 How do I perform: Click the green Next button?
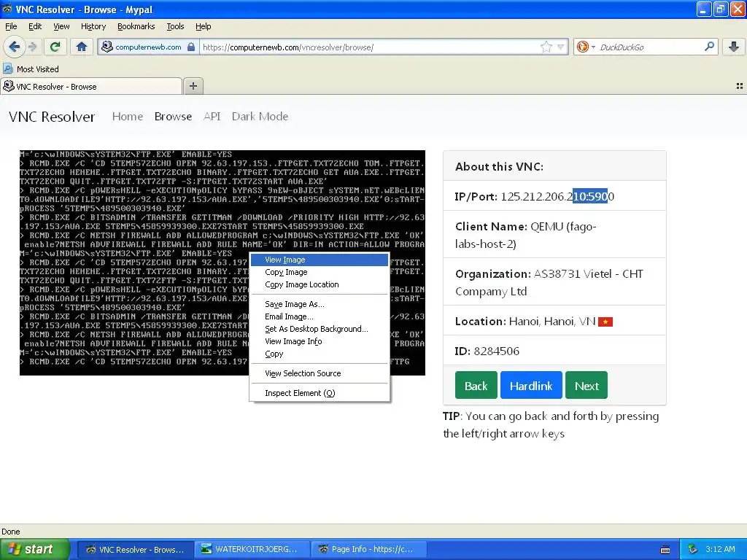click(587, 385)
